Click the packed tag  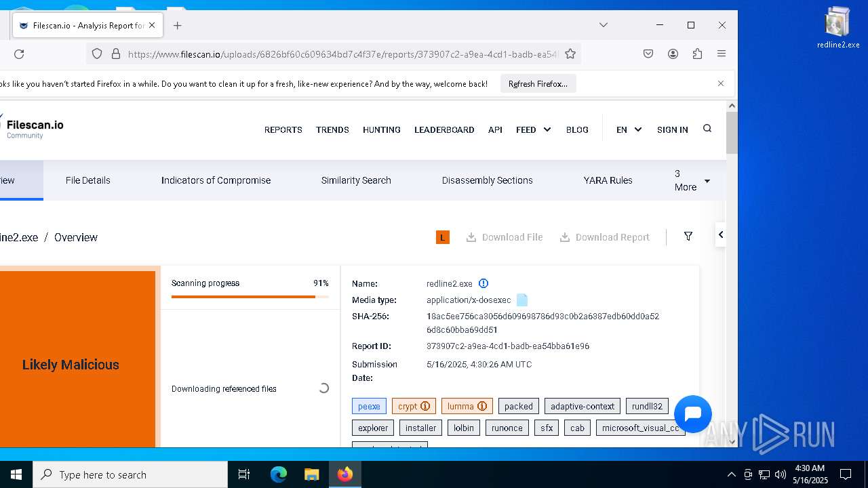click(x=519, y=407)
